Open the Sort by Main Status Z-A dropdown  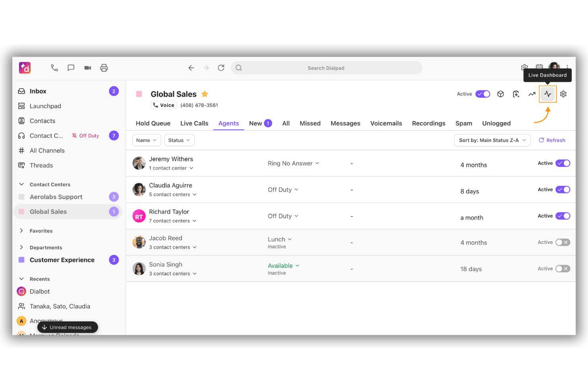point(493,140)
